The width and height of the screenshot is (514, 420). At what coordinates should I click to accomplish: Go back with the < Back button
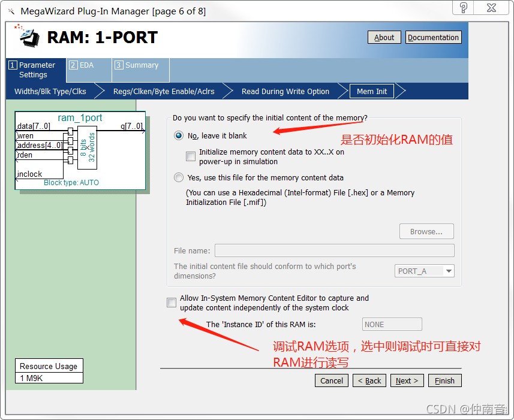(x=369, y=380)
